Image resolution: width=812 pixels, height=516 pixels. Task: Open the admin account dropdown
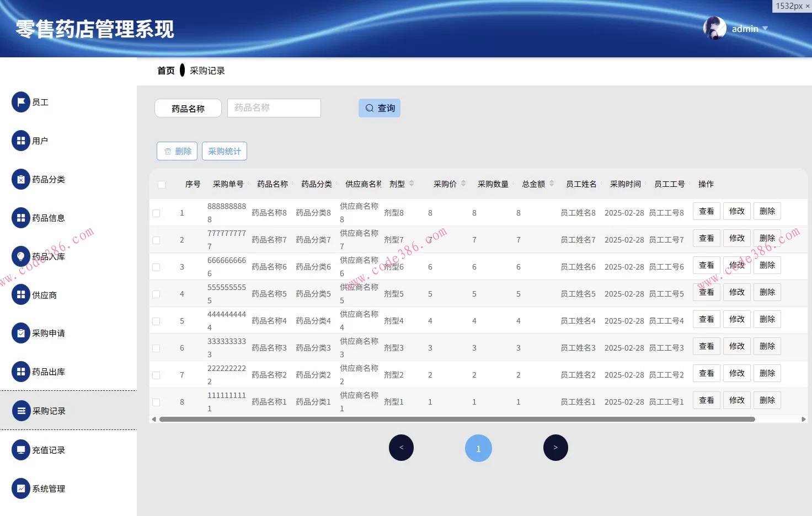click(x=745, y=28)
